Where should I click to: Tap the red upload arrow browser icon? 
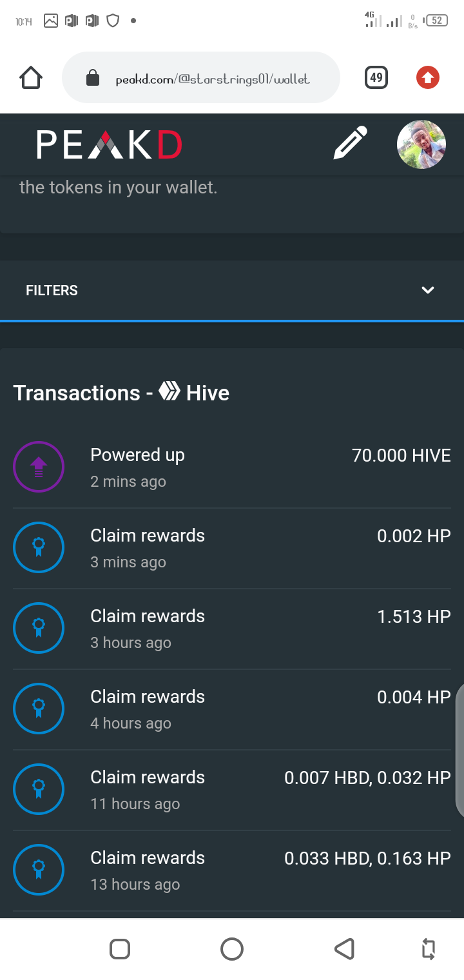tap(428, 78)
